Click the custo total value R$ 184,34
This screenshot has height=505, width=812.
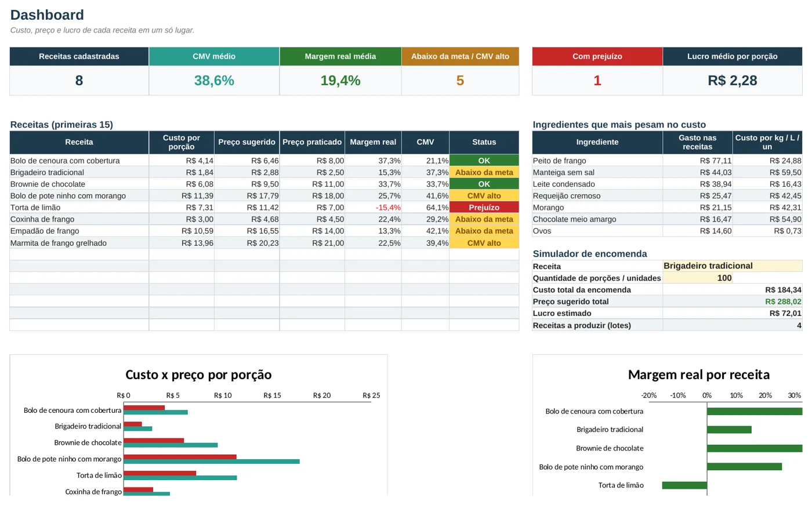click(x=733, y=290)
